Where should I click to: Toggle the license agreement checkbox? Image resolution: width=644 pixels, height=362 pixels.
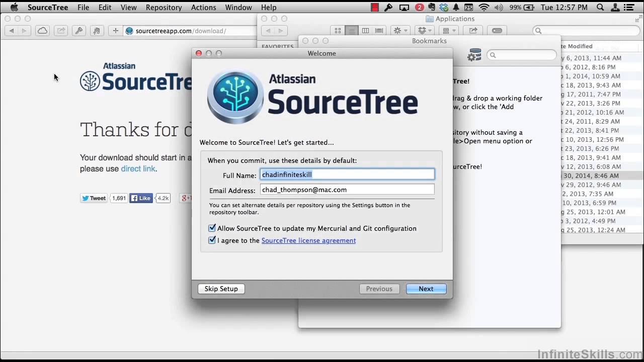pyautogui.click(x=212, y=240)
